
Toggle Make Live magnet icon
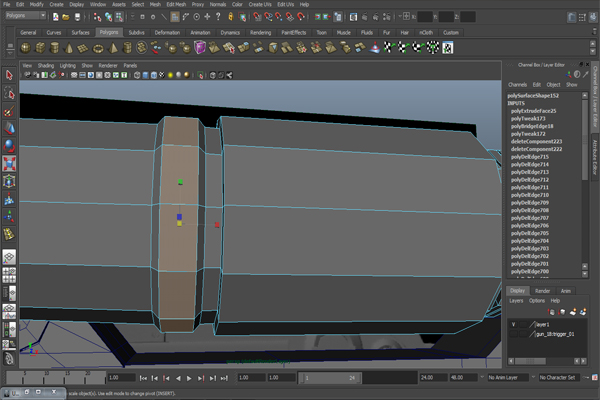[x=301, y=16]
